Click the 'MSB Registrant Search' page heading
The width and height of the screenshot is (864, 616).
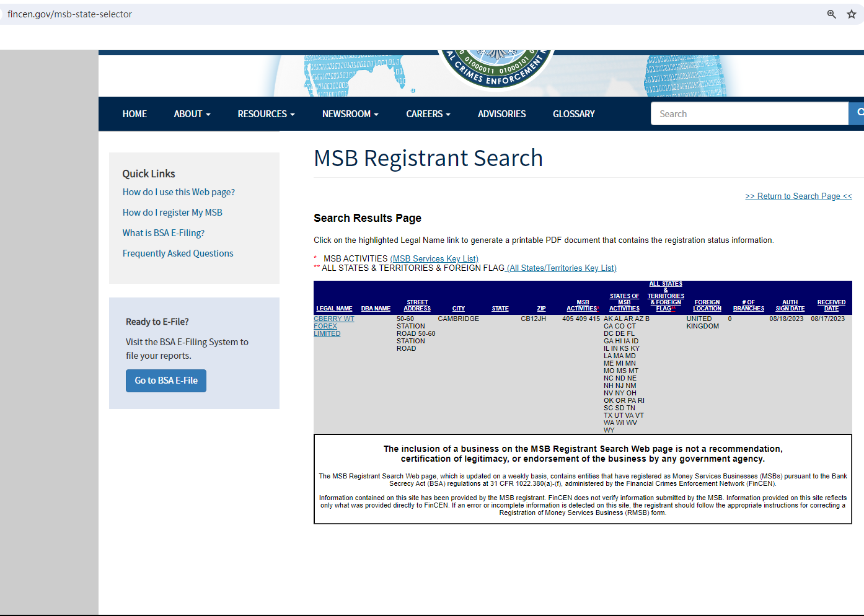(x=428, y=158)
